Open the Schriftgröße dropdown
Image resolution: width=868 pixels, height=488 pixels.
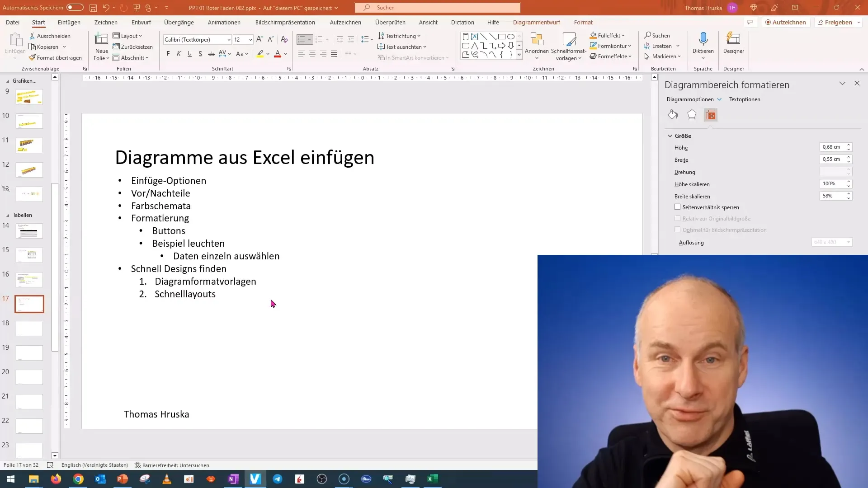[x=250, y=39]
